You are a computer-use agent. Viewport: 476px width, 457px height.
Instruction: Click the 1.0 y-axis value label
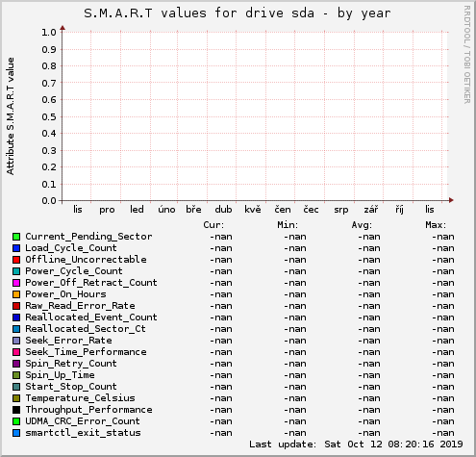49,33
